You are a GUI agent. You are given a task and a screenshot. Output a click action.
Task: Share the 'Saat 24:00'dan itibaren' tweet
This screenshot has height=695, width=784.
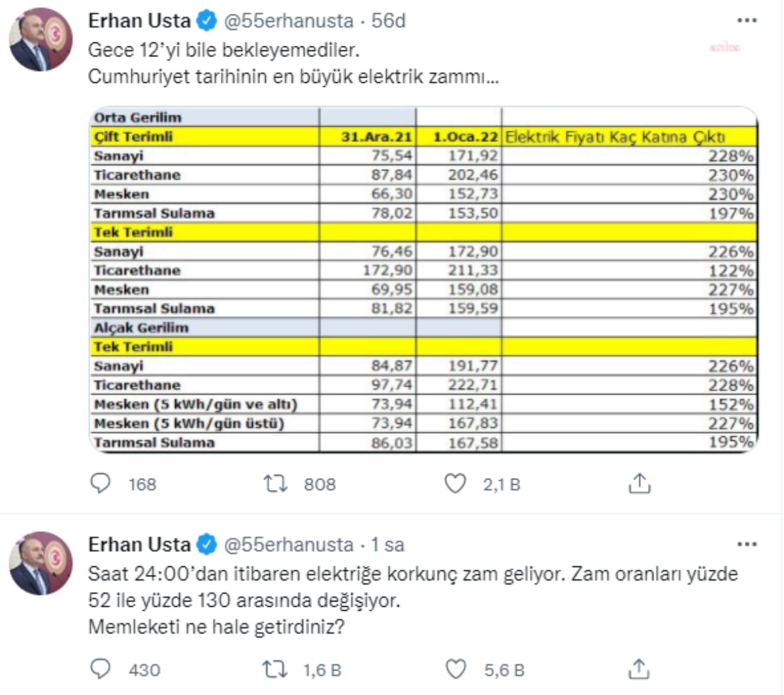tap(639, 670)
